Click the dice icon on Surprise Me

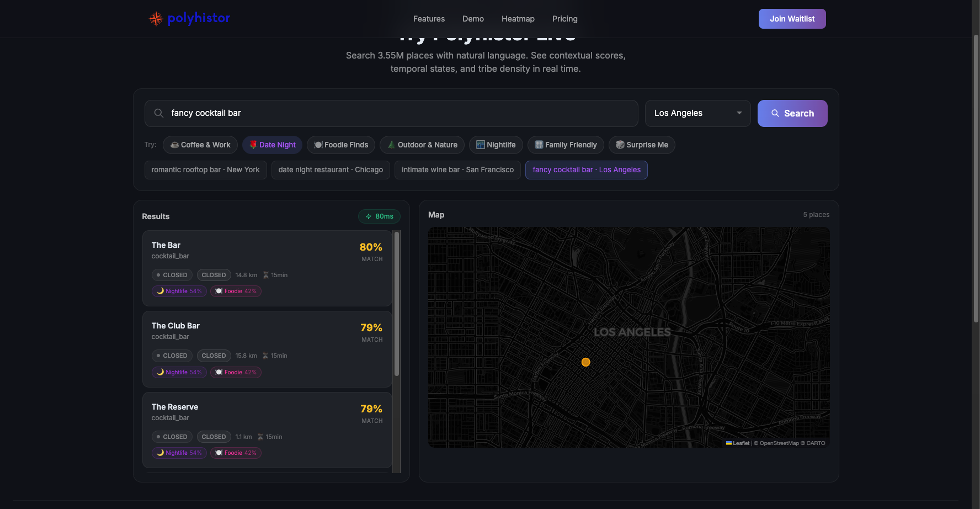point(620,145)
